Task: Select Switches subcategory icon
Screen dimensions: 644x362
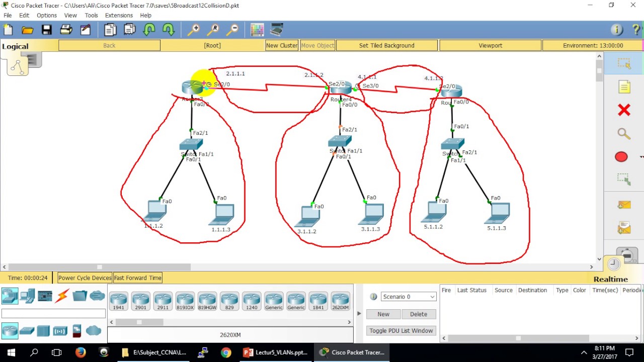Action: [27, 331]
